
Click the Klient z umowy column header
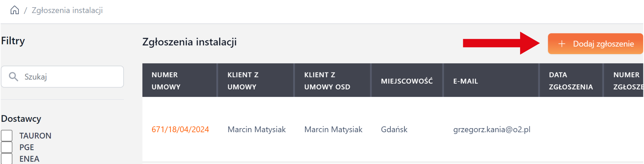point(243,81)
